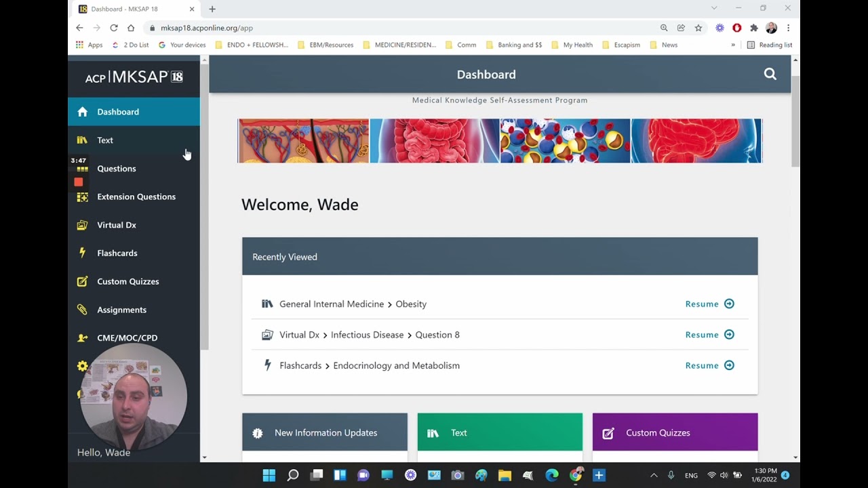Click the browser home icon

(131, 28)
